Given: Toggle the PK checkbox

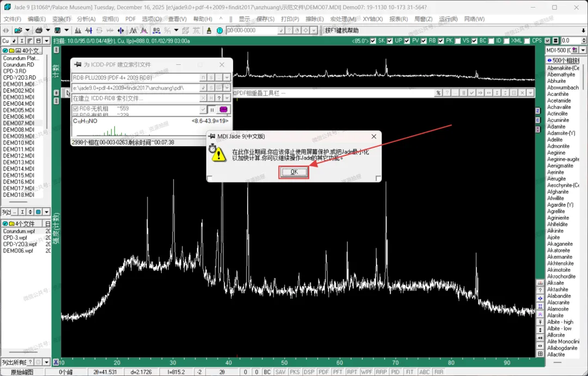Looking at the screenshot, I should point(441,40).
